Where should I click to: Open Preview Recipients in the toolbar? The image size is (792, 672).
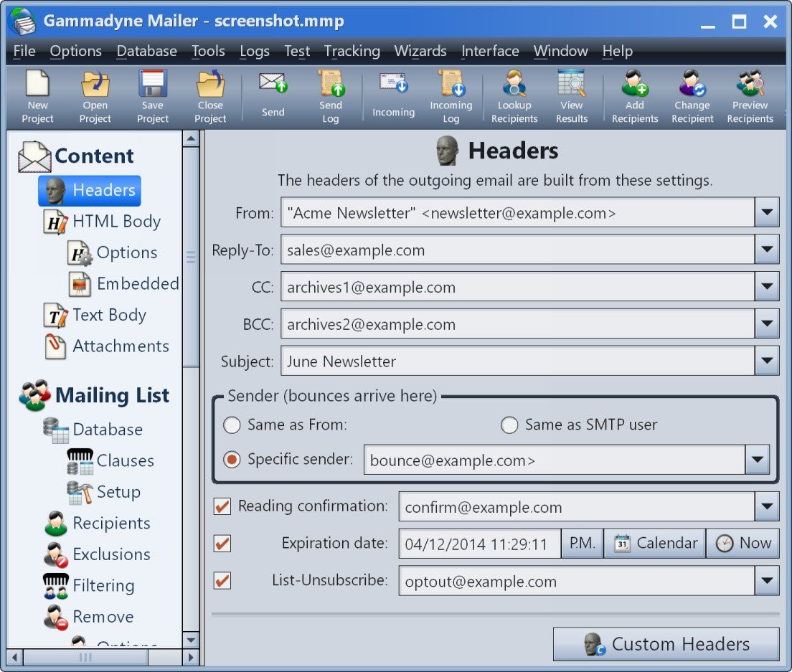750,97
